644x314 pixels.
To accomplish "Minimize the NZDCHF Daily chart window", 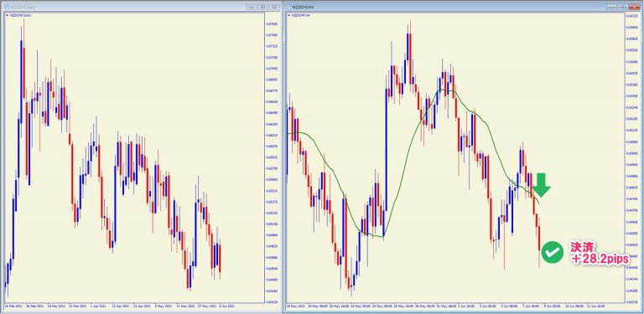I will point(252,7).
